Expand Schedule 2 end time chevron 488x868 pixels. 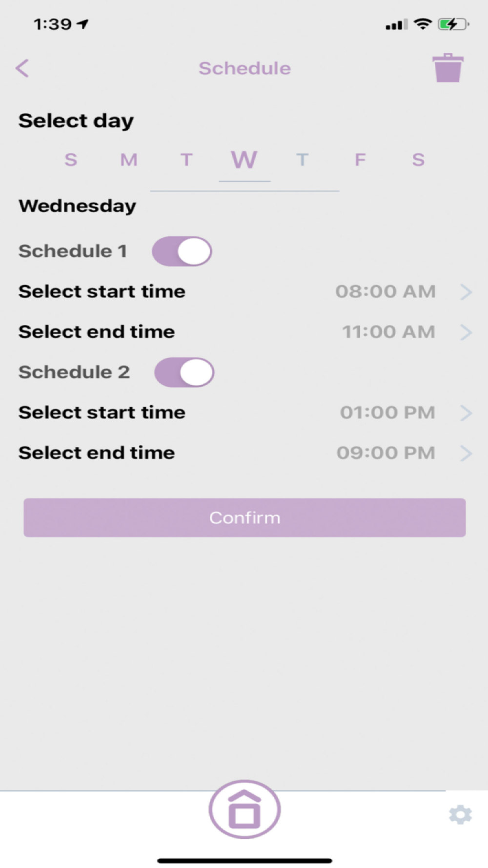[466, 454]
